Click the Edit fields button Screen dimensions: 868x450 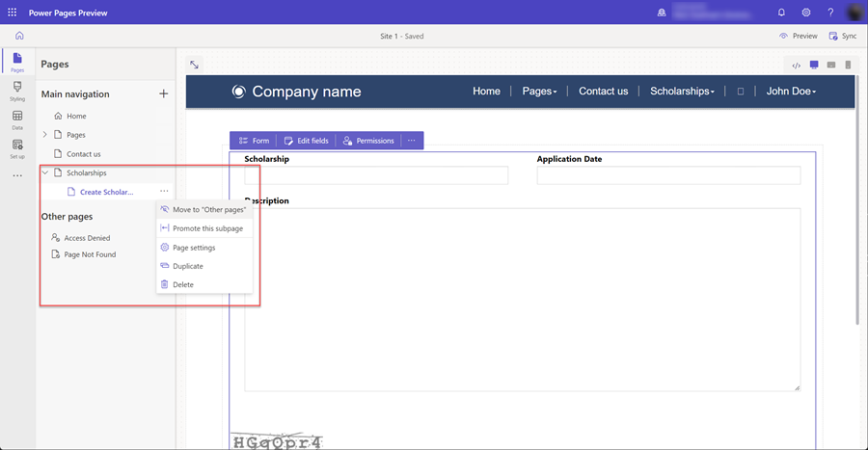click(x=306, y=141)
